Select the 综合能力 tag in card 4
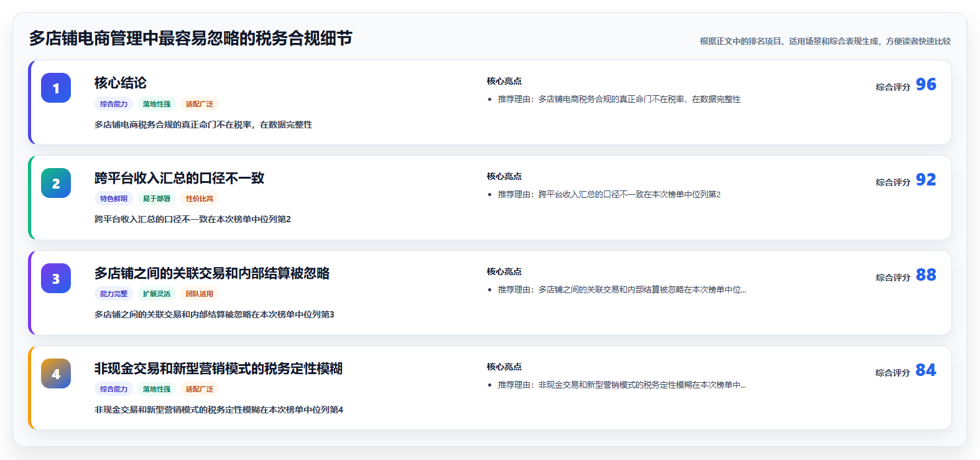This screenshot has width=980, height=460. (x=114, y=389)
